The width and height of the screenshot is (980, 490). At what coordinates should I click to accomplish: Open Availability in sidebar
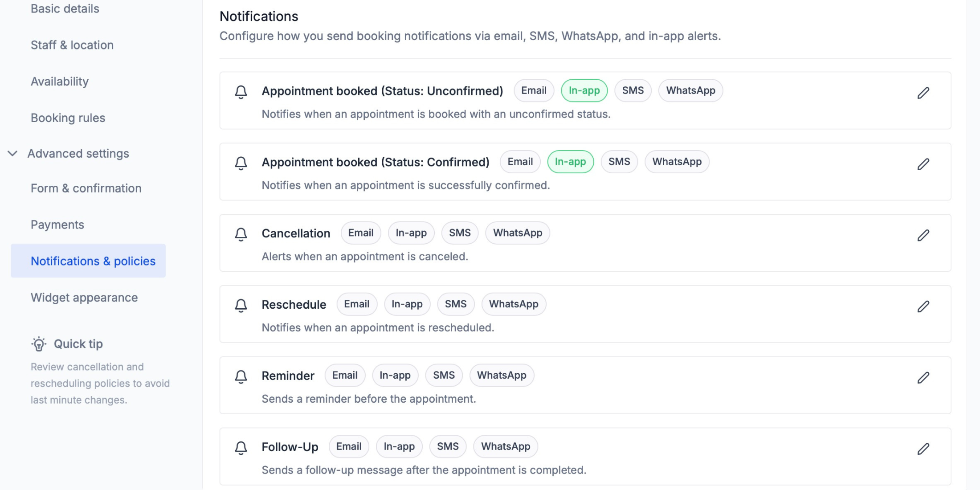tap(60, 82)
